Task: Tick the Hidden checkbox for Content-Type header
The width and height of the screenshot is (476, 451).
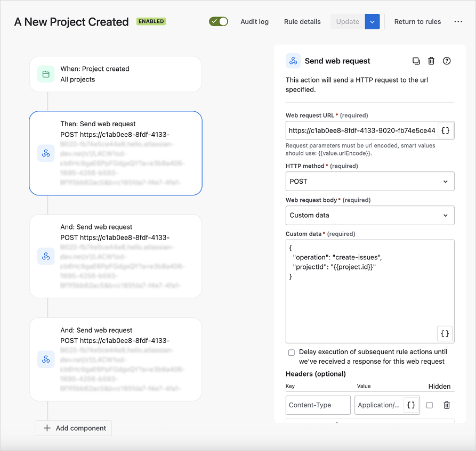Action: tap(430, 405)
